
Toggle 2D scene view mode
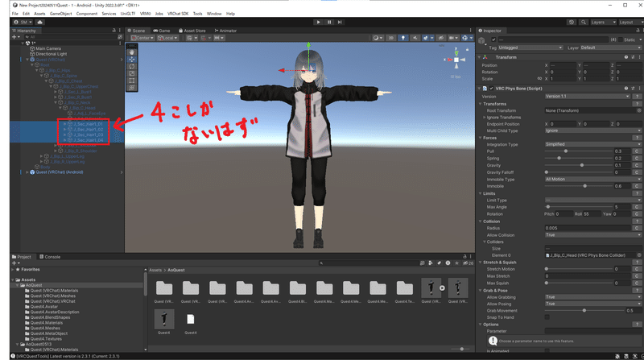pos(390,38)
